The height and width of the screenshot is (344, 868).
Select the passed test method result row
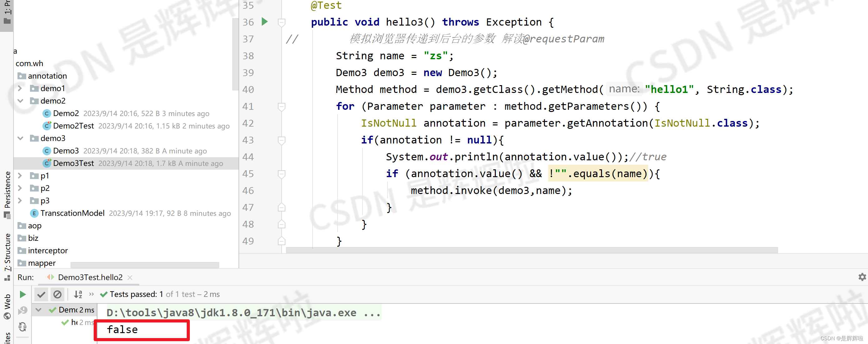point(77,322)
